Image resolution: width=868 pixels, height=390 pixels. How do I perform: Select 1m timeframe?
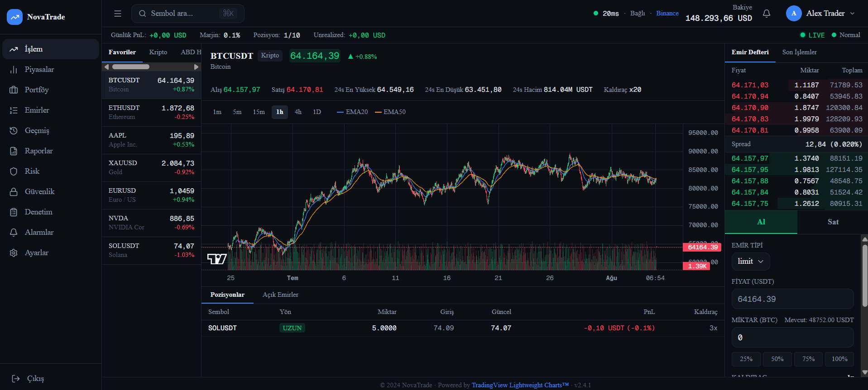click(x=217, y=112)
